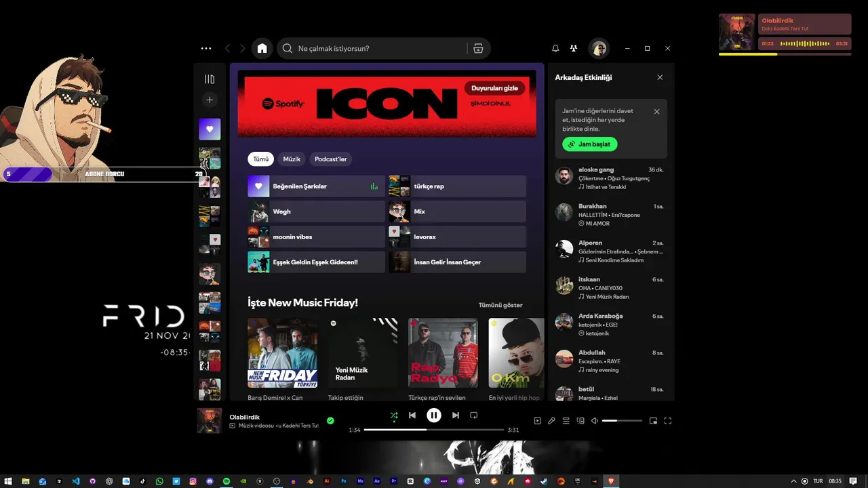Open WhatsApp from the taskbar
This screenshot has height=488, width=868.
159,481
